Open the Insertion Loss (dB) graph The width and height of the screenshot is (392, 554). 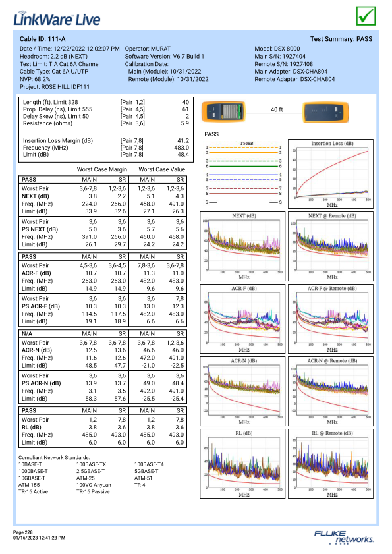(331, 174)
